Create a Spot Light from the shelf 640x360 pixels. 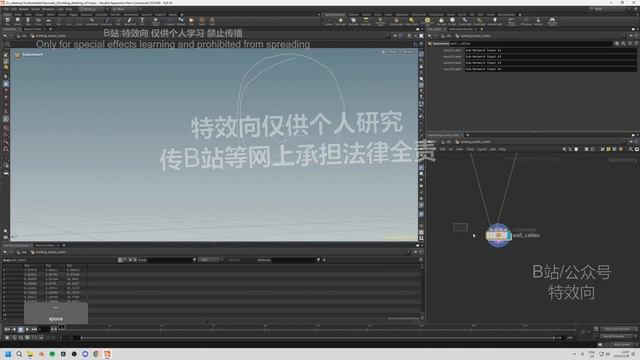[x=353, y=21]
